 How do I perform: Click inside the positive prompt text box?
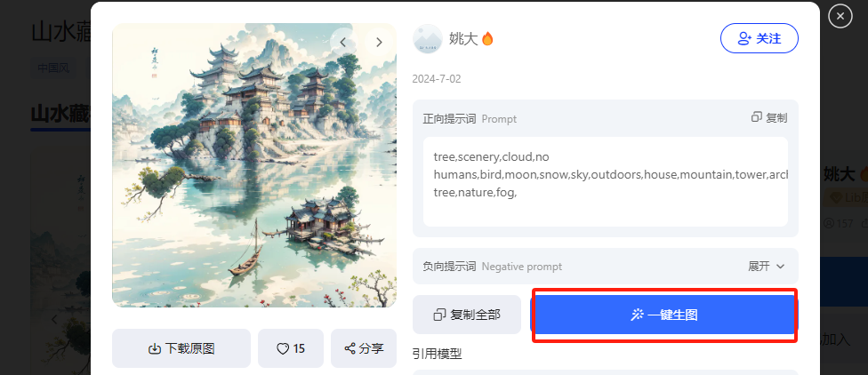point(605,181)
